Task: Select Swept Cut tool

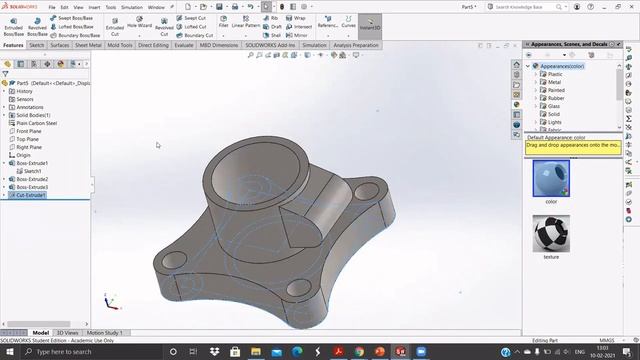Action: (x=191, y=18)
